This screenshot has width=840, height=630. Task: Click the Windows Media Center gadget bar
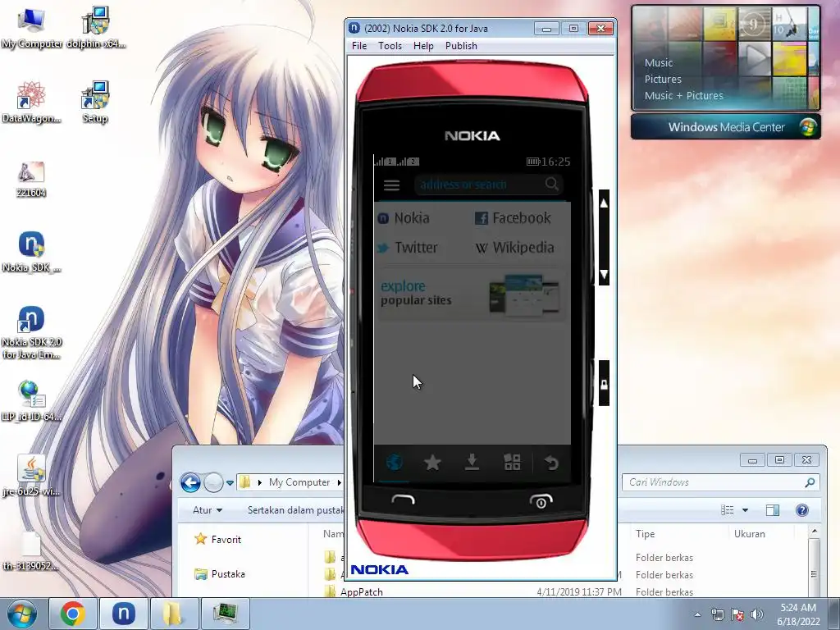726,127
